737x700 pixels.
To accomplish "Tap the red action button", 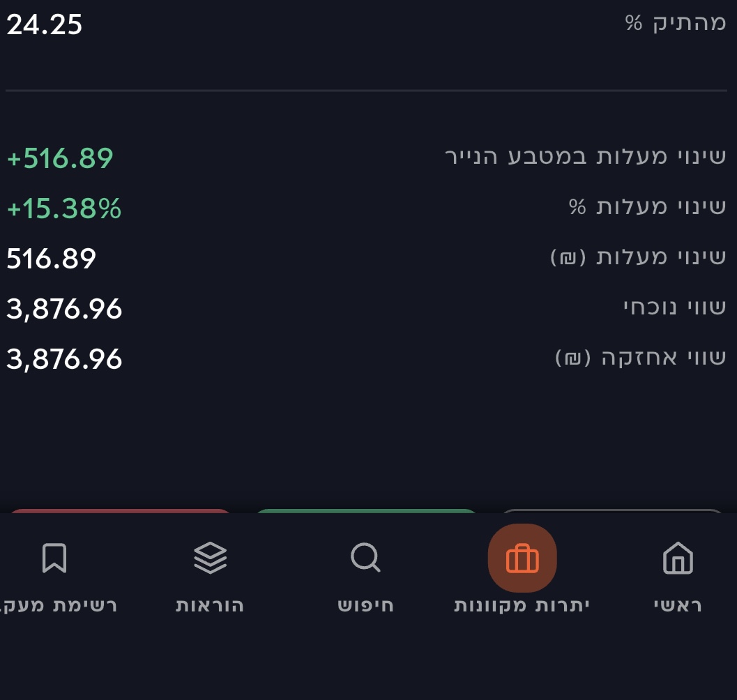I will pos(119,512).
